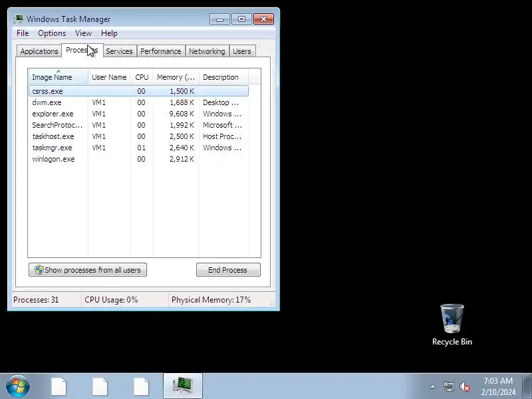Click the End Process button
This screenshot has height=399, width=532.
click(228, 270)
